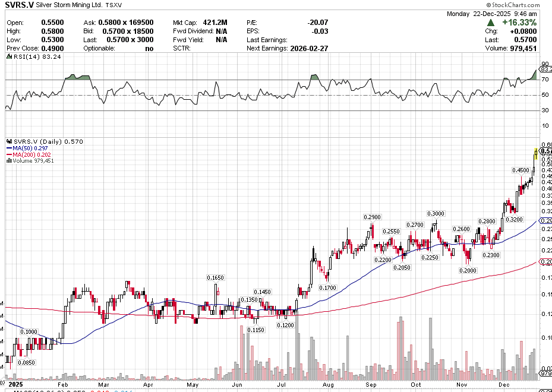
Task: Select the current price tag on right axis
Action: pyautogui.click(x=546, y=152)
